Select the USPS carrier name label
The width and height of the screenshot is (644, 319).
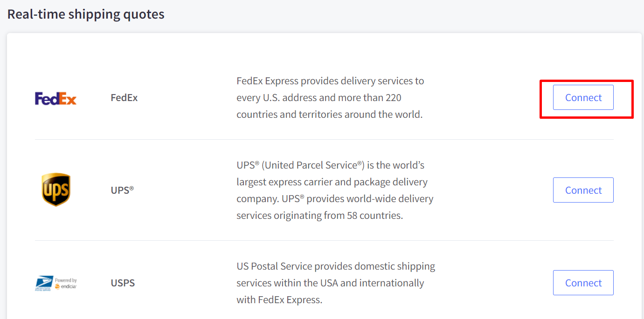(123, 283)
